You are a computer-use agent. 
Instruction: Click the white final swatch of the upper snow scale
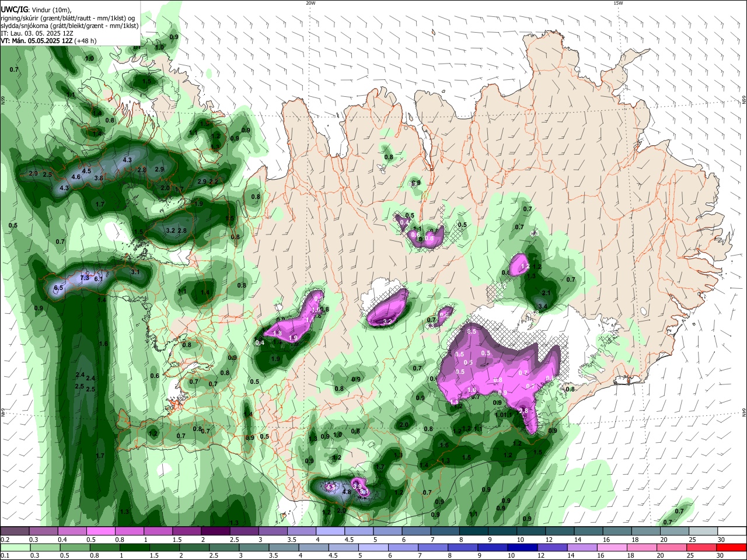tap(731, 531)
